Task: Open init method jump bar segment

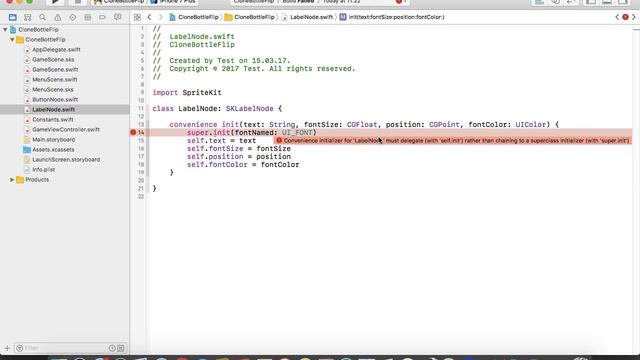Action: tap(392, 17)
